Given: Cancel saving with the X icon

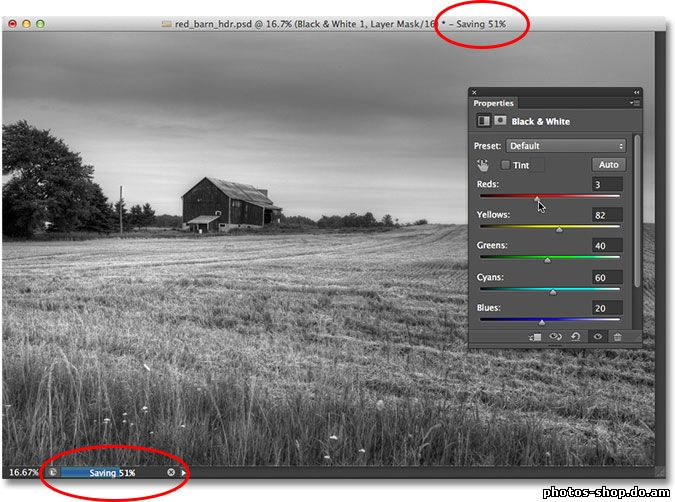Looking at the screenshot, I should 171,471.
